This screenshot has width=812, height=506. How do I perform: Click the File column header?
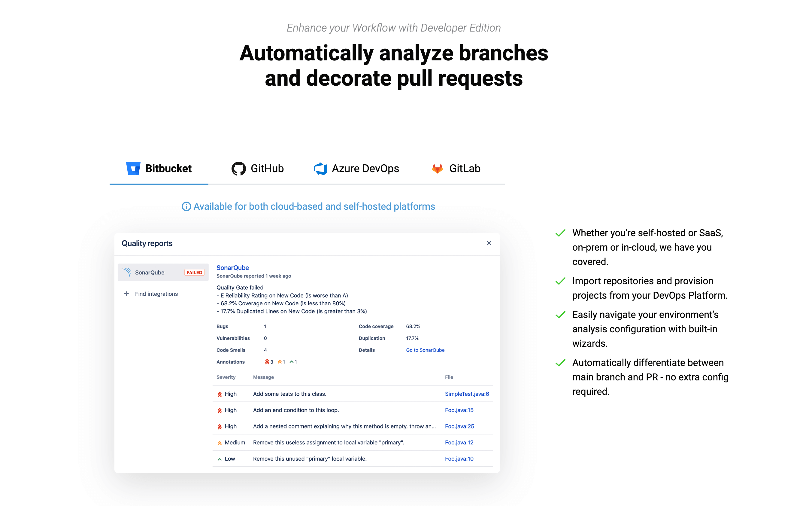point(449,377)
